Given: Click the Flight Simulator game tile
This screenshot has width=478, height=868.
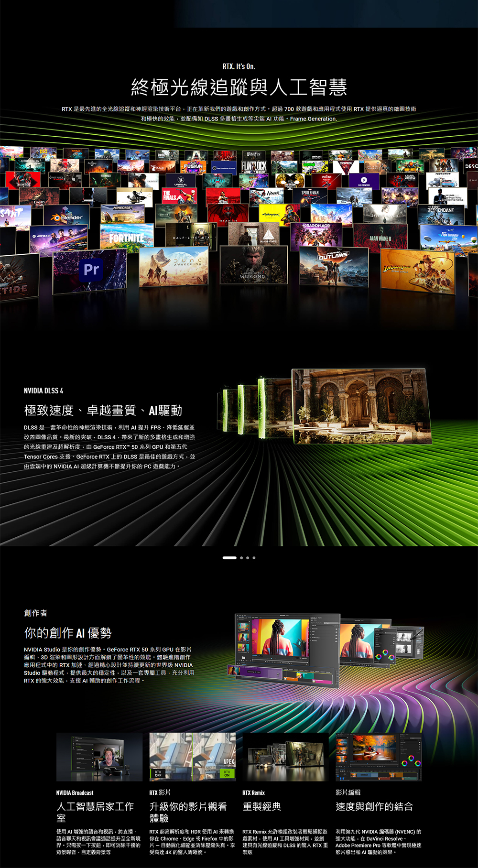Looking at the screenshot, I should [x=448, y=239].
